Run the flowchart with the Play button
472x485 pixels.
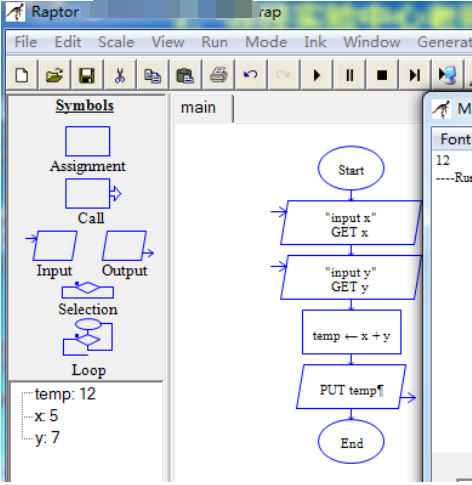(316, 75)
